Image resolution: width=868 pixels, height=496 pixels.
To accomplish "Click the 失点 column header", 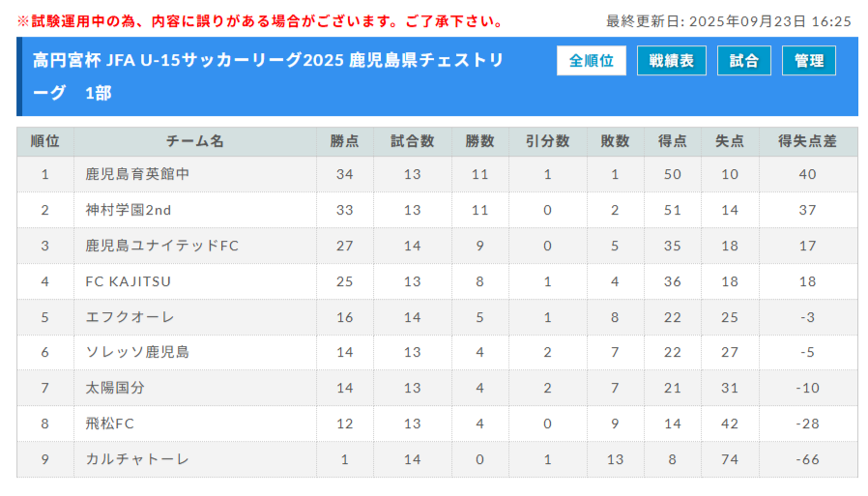I will (x=730, y=141).
